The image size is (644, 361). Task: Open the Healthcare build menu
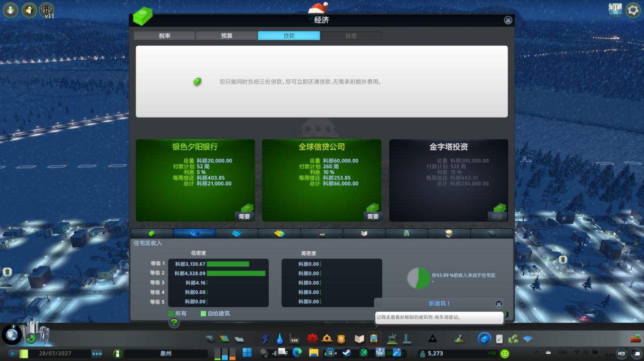click(x=312, y=338)
